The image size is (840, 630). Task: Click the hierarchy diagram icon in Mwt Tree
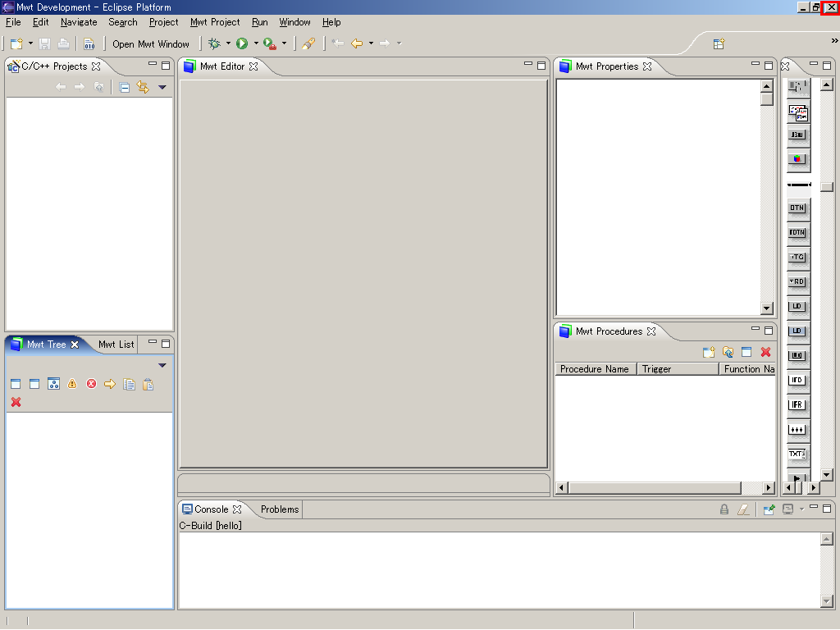click(x=53, y=384)
